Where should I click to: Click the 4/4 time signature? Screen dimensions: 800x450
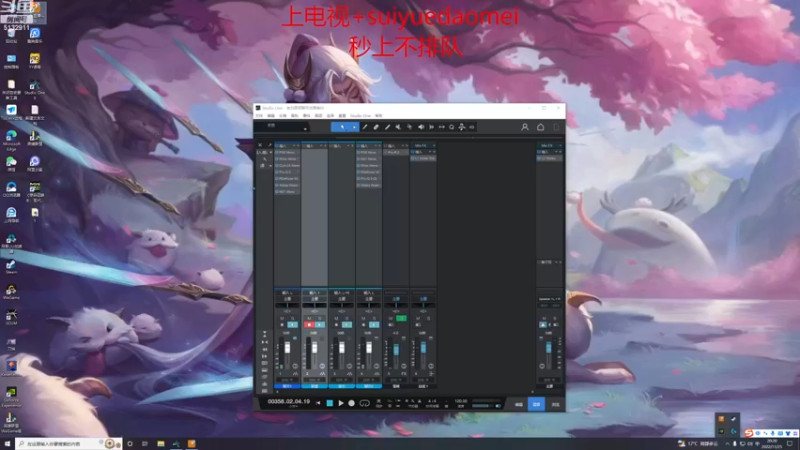432,401
